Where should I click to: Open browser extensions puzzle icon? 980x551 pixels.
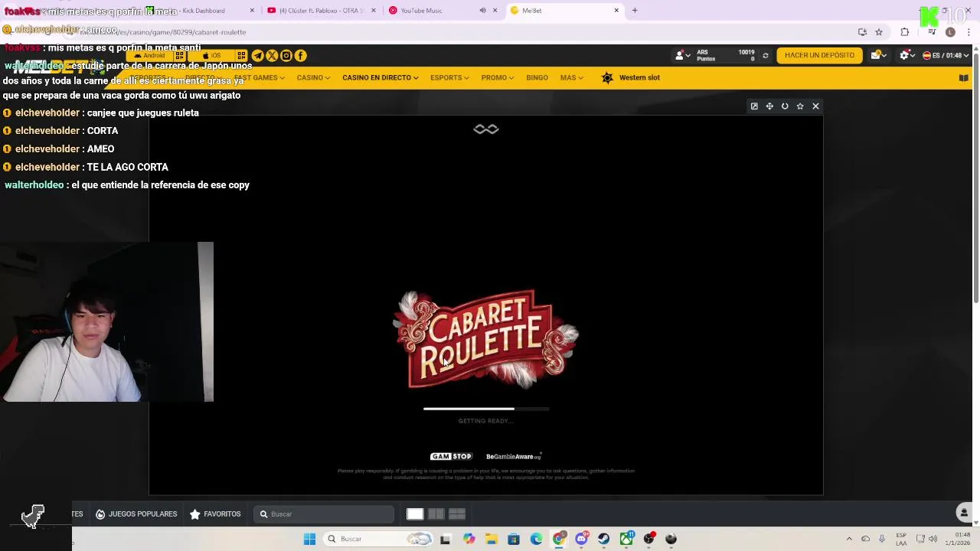[x=905, y=32]
